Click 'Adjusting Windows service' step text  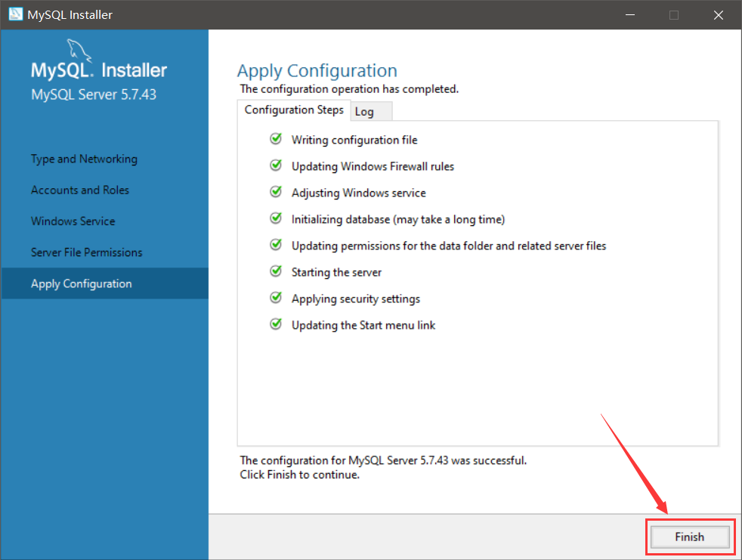tap(359, 193)
